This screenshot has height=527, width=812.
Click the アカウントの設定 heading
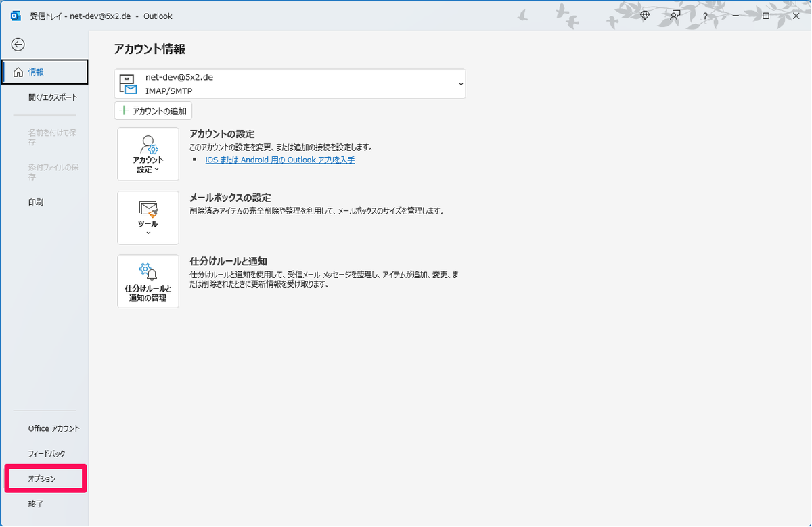pyautogui.click(x=222, y=134)
